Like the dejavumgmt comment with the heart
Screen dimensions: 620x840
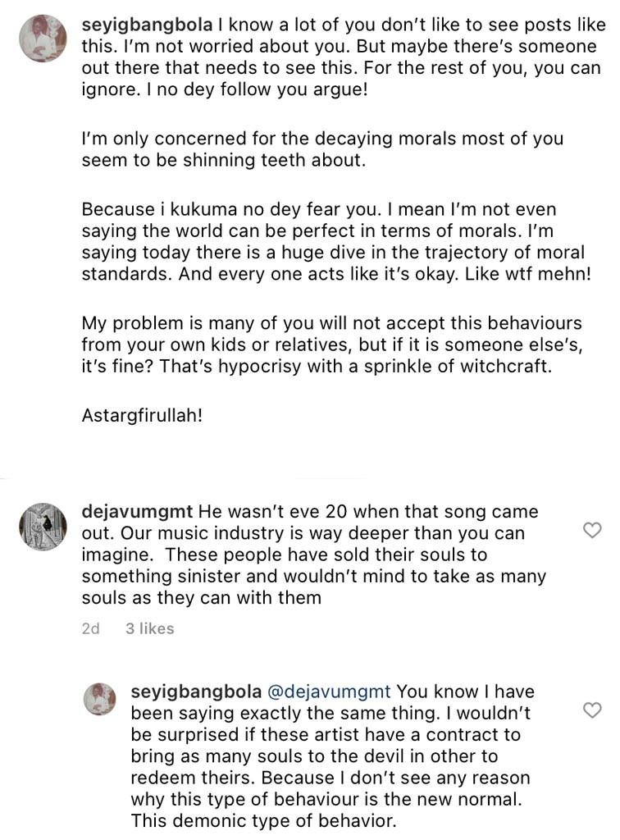pyautogui.click(x=591, y=531)
